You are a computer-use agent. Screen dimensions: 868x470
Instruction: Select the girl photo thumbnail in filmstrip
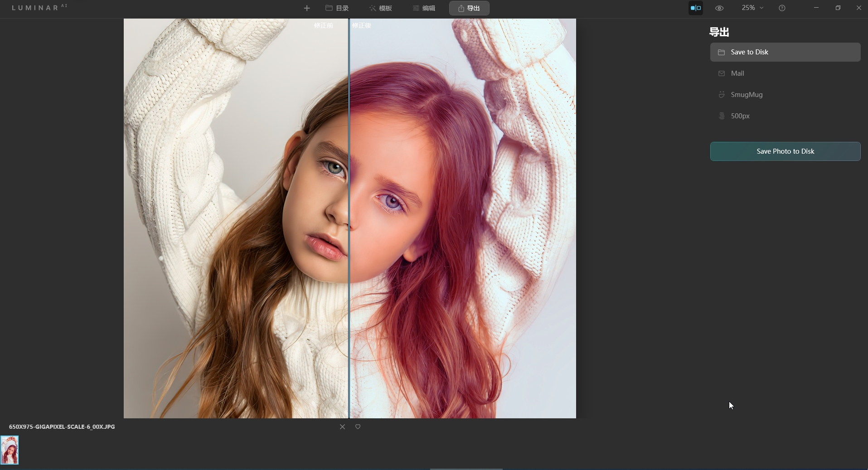pyautogui.click(x=10, y=450)
